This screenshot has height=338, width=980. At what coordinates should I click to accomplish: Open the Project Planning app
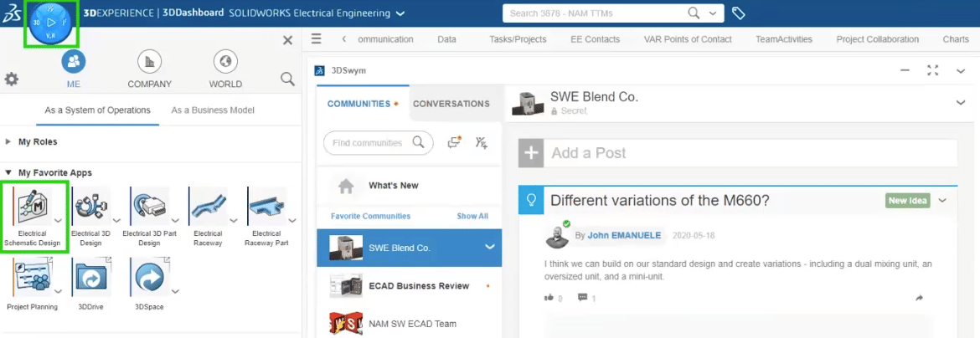point(32,279)
